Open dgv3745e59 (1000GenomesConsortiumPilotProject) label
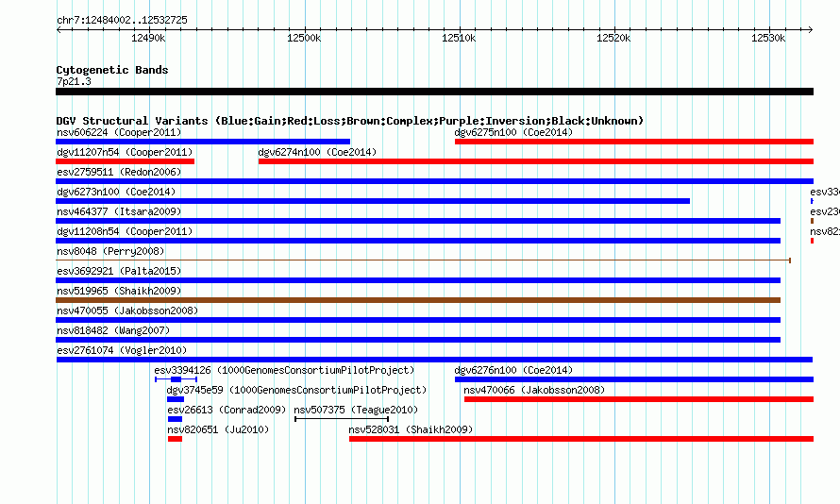 pyautogui.click(x=296, y=390)
